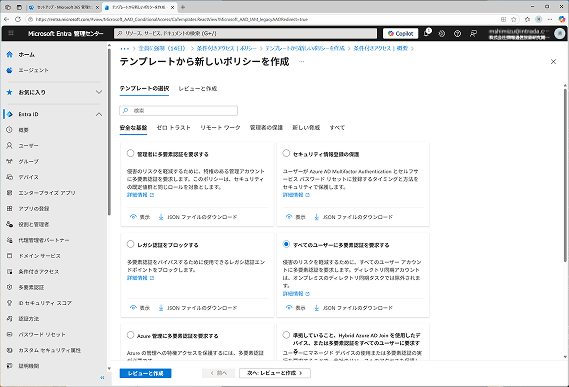Collapse the sidebar with double-arrow icon
This screenshot has height=387, width=569.
[102, 378]
